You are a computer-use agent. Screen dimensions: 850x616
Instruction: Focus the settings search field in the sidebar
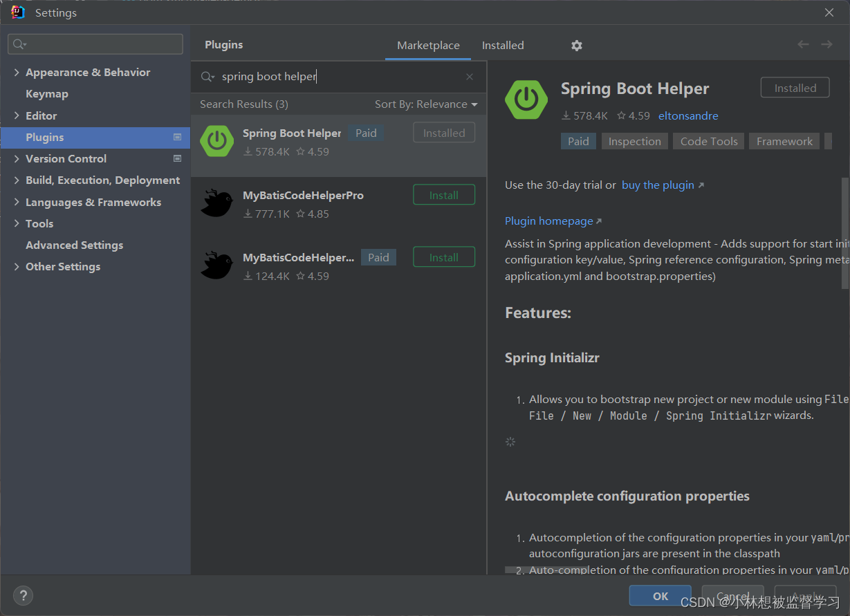(95, 44)
